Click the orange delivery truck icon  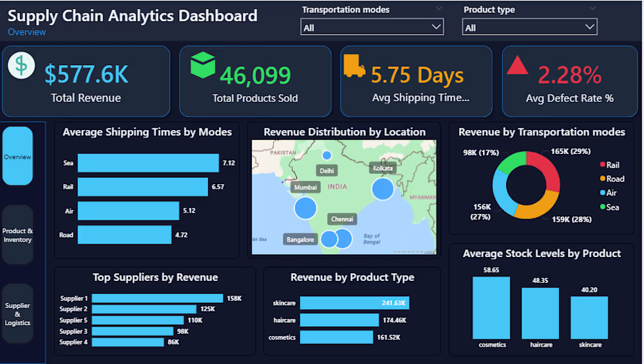click(x=354, y=66)
